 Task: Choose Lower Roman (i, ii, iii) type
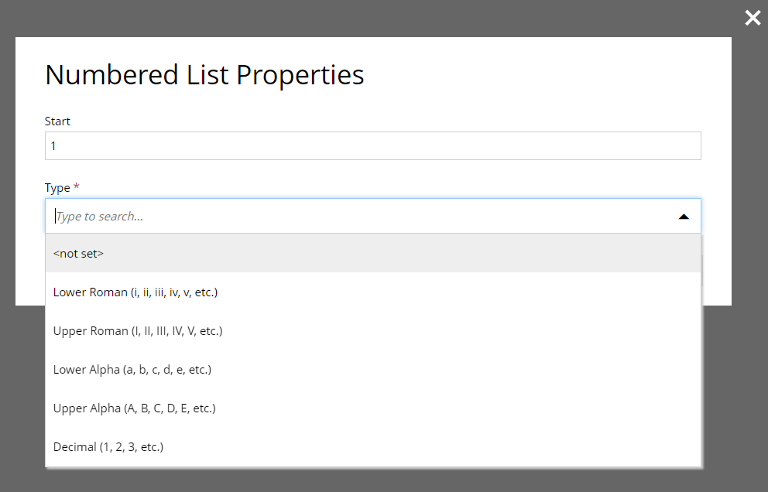pos(373,292)
